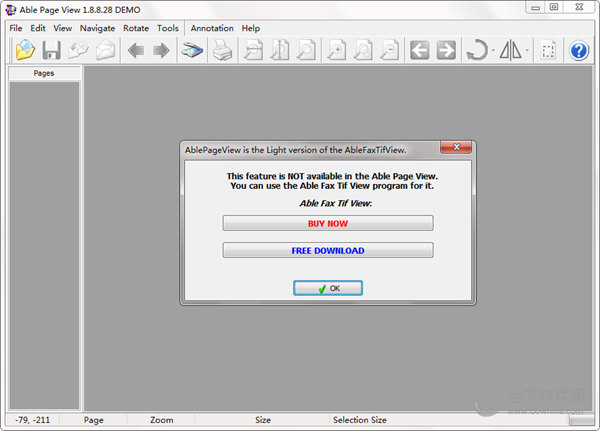This screenshot has width=600, height=431.
Task: Maximize the Able Page View window
Action: point(554,7)
